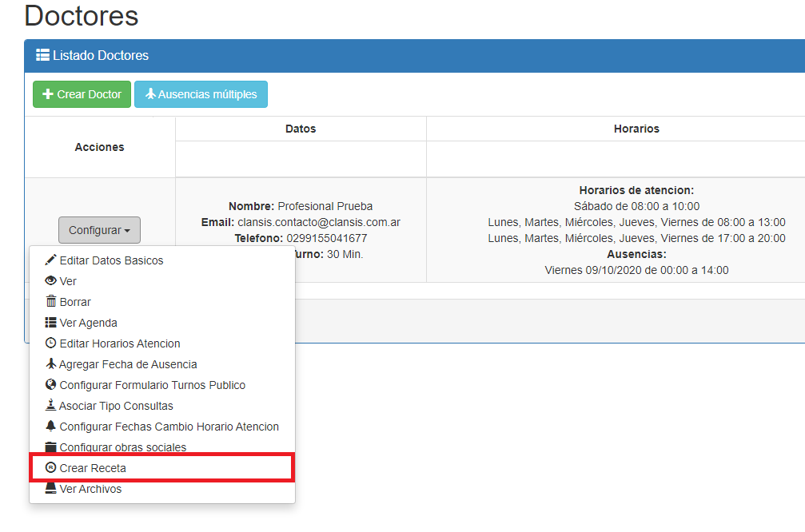Select Asociar Tipo Consultas menu entry
805x532 pixels.
(x=116, y=406)
